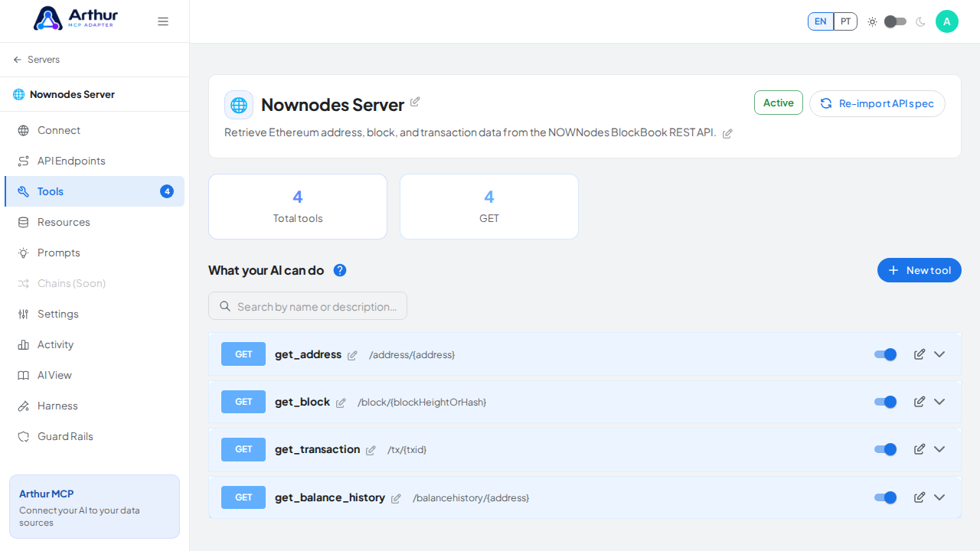Edit the Nownodes Server name
This screenshot has height=551, width=980.
click(x=415, y=102)
